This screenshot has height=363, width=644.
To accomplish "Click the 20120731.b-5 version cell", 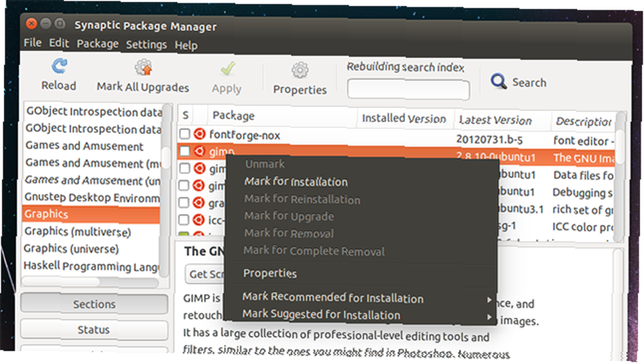I will pyautogui.click(x=489, y=140).
